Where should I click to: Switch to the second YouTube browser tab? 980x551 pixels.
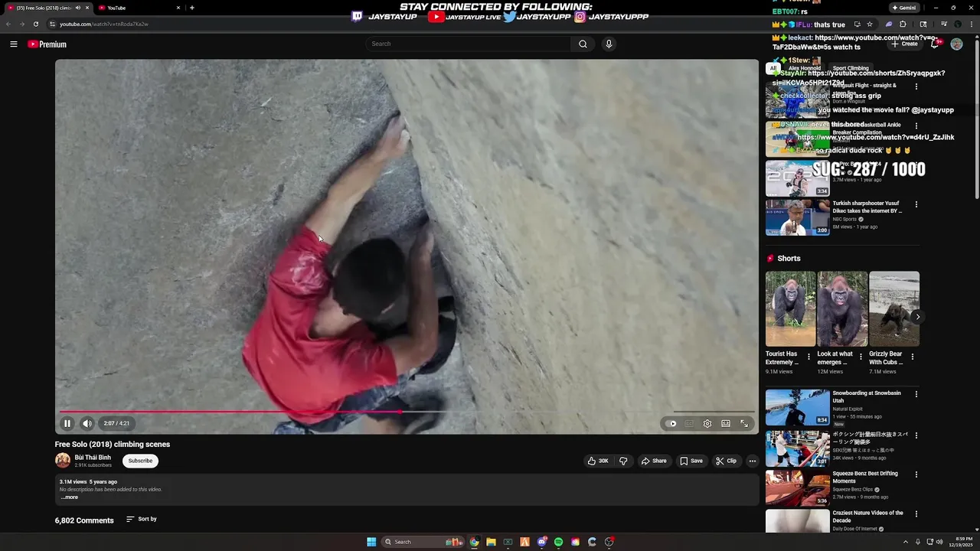[x=138, y=8]
